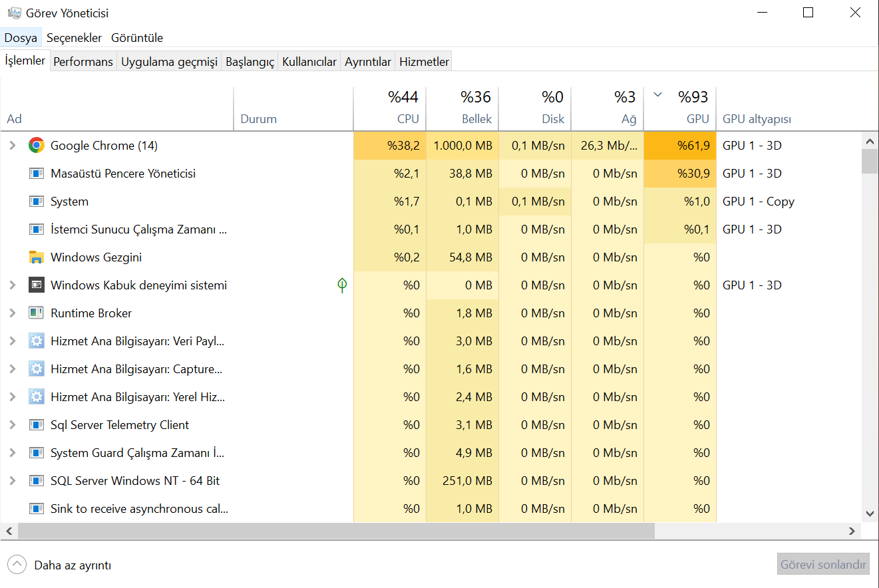This screenshot has height=588, width=879.
Task: Expand the Google Chrome process group
Action: (12, 146)
